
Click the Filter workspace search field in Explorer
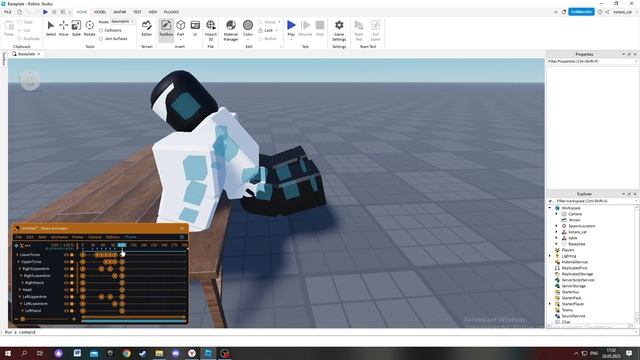(x=595, y=201)
